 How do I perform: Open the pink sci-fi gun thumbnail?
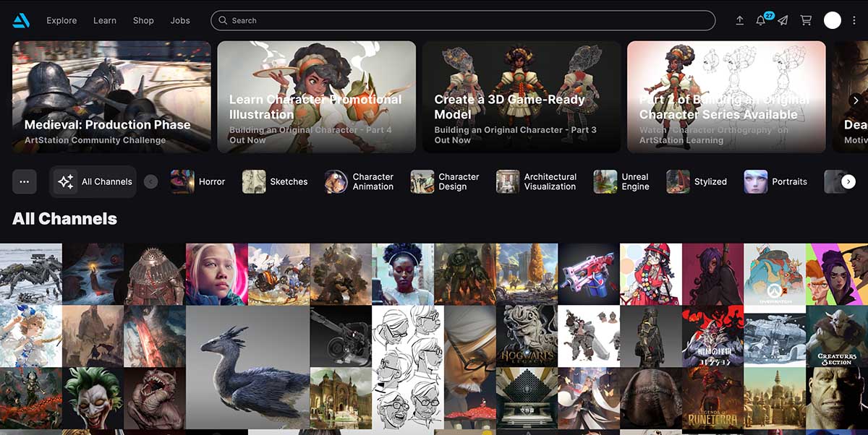tap(590, 274)
